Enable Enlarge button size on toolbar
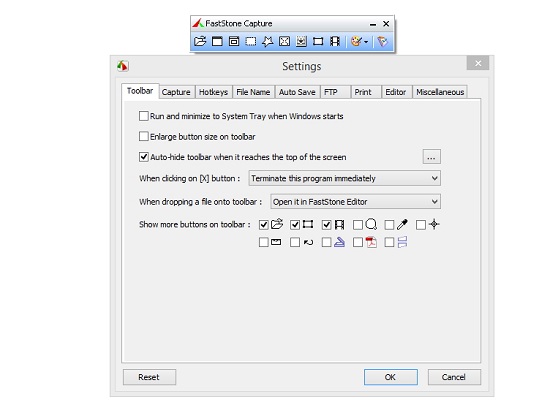Image resolution: width=550 pixels, height=413 pixels. [143, 136]
